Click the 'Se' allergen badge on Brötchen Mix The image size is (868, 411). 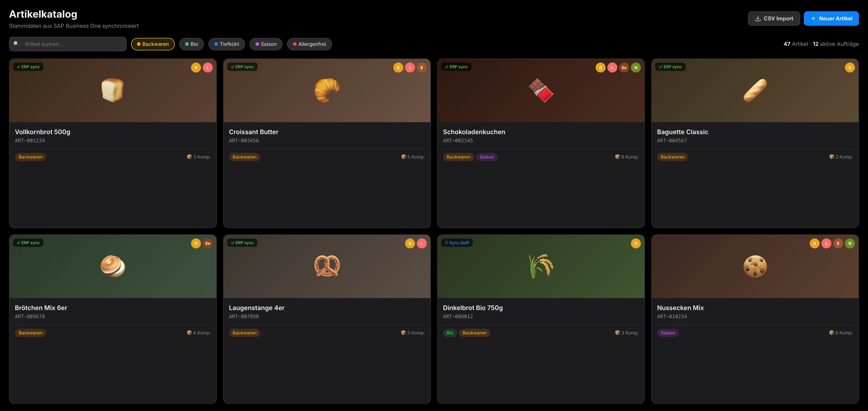pos(208,243)
